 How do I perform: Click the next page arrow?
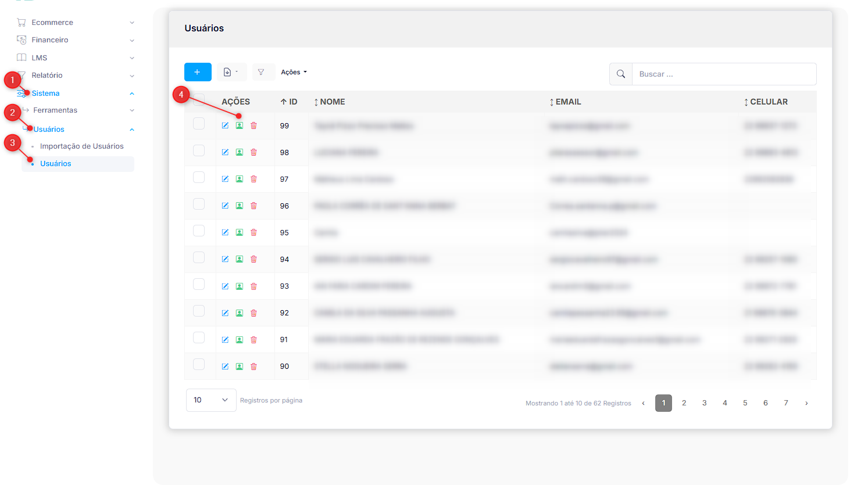(x=806, y=403)
